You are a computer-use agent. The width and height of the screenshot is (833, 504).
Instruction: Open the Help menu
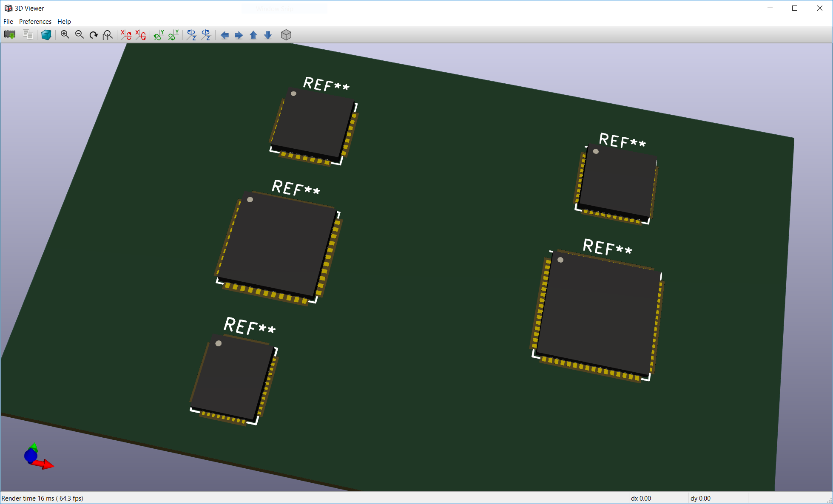tap(64, 21)
